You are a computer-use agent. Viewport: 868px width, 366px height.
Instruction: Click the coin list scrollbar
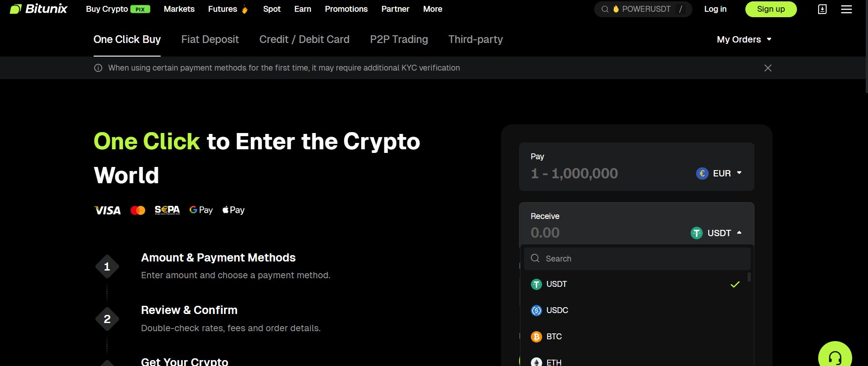pos(749,277)
